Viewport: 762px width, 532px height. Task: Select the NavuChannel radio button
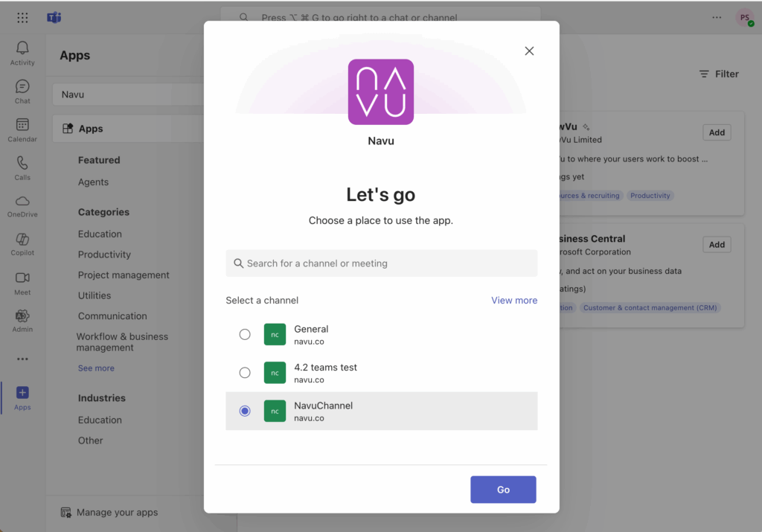(245, 411)
